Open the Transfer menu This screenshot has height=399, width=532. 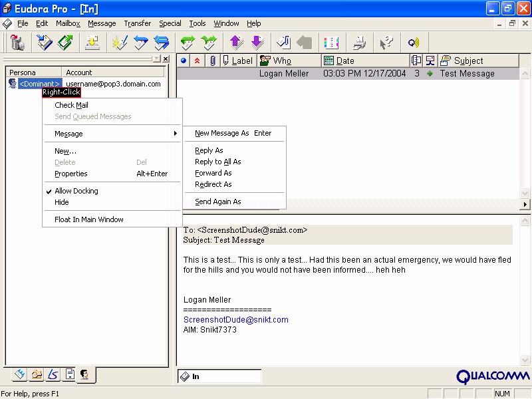tap(138, 23)
